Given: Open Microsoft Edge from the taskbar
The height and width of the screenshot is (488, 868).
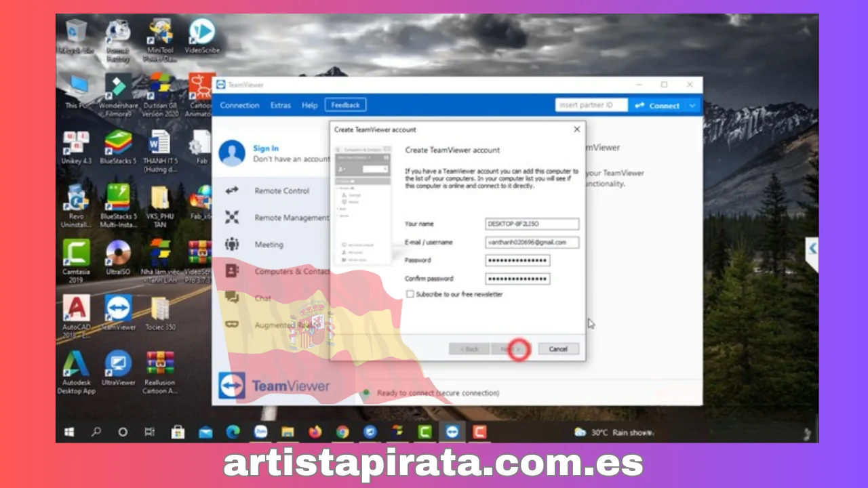Looking at the screenshot, I should [233, 432].
